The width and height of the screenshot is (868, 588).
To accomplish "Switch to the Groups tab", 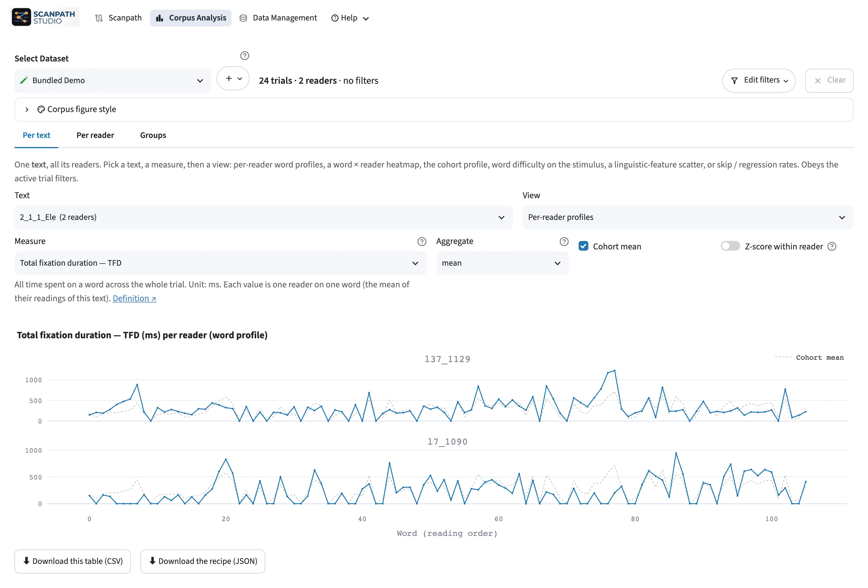I will click(x=153, y=135).
